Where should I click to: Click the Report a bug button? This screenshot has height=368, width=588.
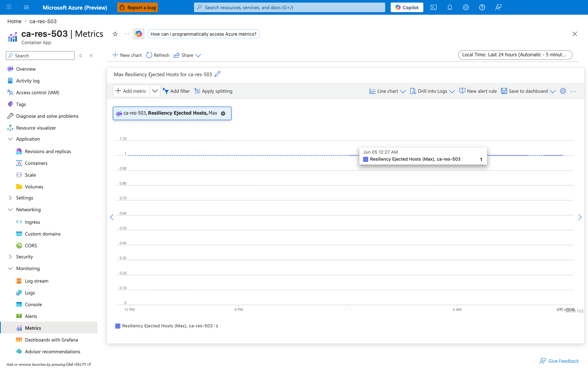137,7
